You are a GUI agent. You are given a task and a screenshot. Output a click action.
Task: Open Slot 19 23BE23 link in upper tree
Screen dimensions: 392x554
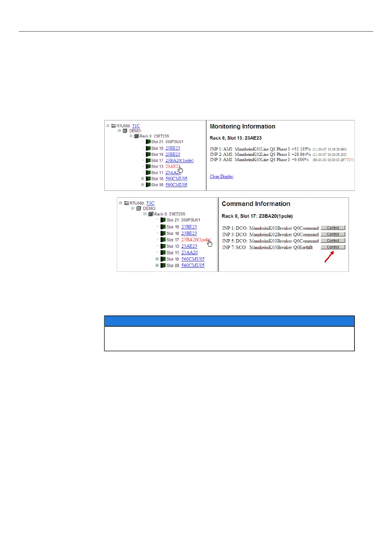pyautogui.click(x=173, y=148)
